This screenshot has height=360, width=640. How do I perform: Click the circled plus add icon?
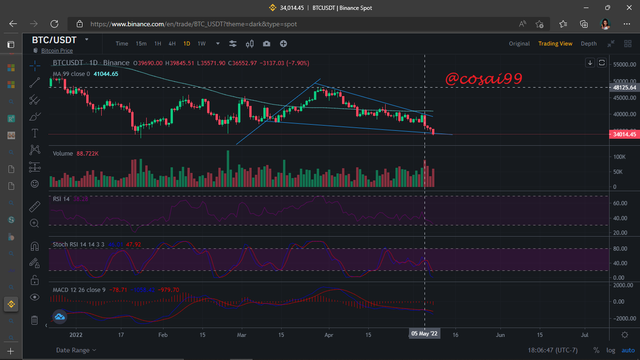283,44
